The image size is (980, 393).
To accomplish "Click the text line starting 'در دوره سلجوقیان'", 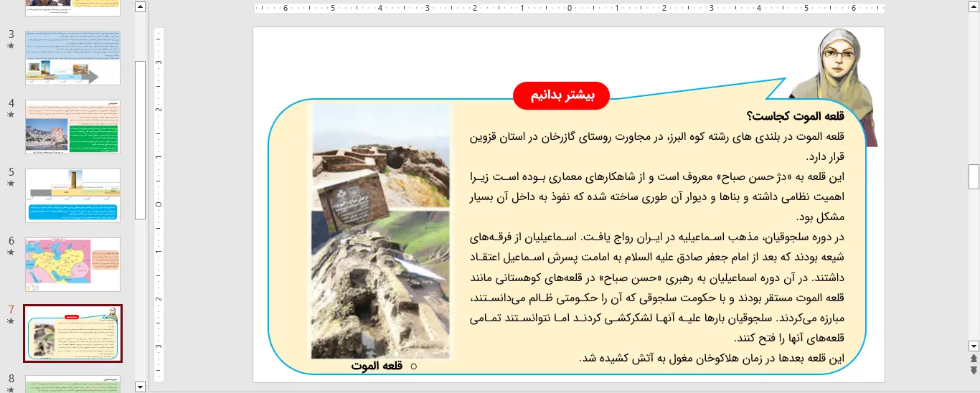I will pyautogui.click(x=658, y=236).
